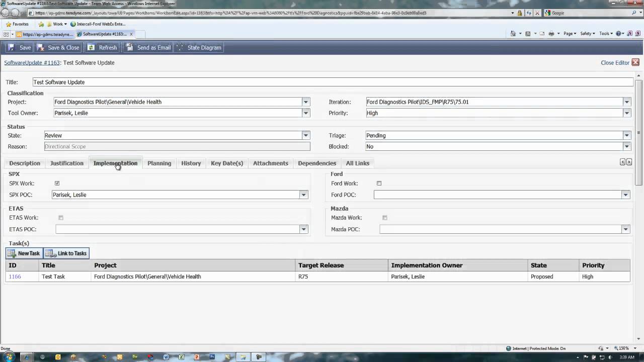Refresh the work item
The width and height of the screenshot is (644, 362).
pyautogui.click(x=102, y=47)
